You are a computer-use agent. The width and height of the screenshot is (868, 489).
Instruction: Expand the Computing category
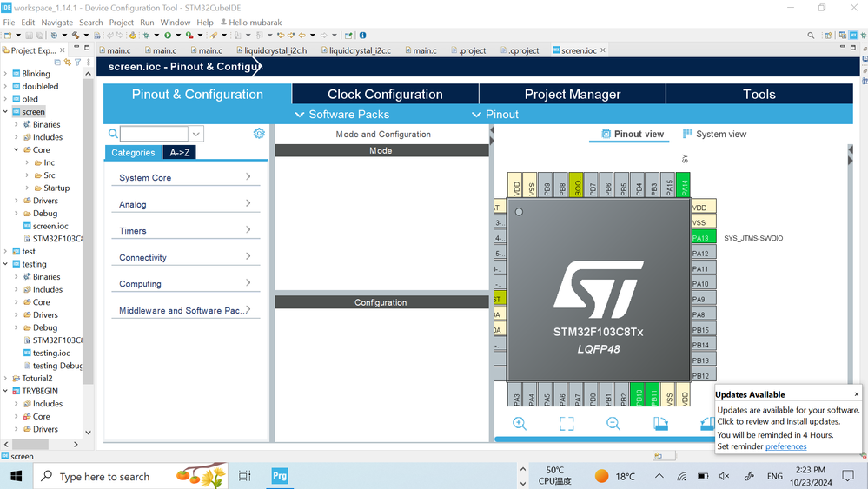point(185,283)
